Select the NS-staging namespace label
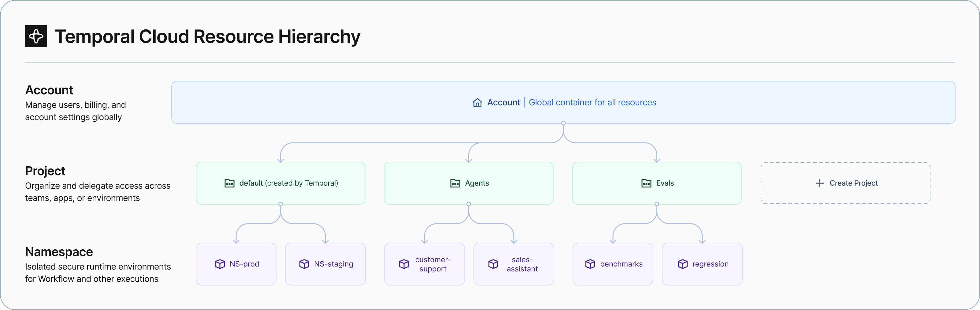The image size is (980, 310). [333, 264]
